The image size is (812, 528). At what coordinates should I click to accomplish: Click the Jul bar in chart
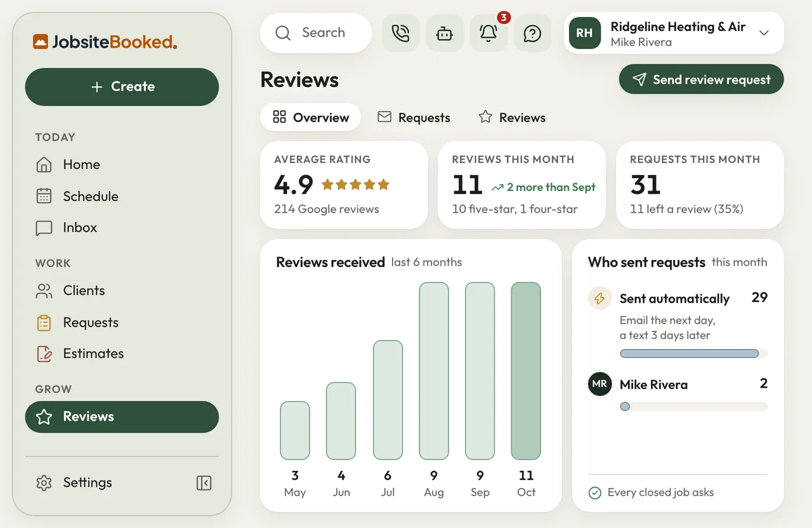click(x=388, y=400)
